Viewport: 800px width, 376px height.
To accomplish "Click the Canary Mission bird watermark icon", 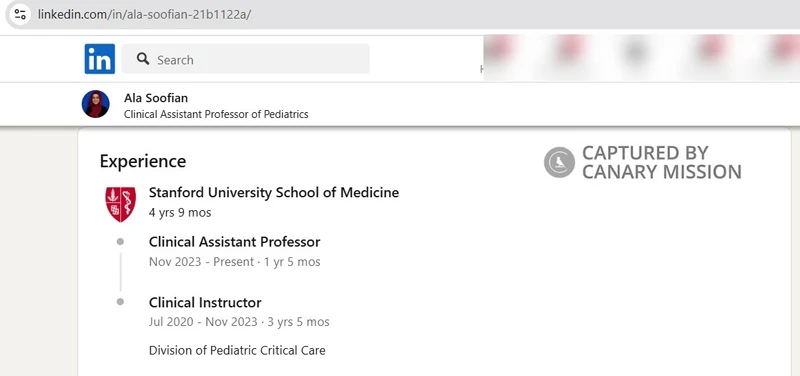I will (559, 162).
